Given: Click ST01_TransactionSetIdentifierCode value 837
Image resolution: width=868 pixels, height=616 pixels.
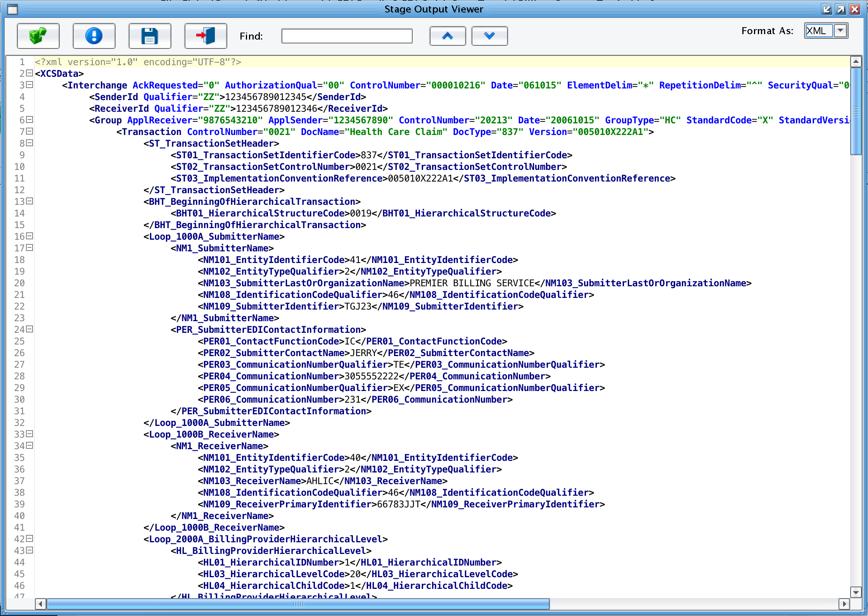Looking at the screenshot, I should point(369,155).
